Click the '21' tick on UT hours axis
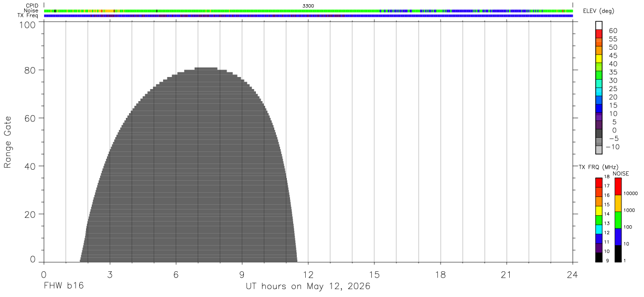Viewport: 644px width, 297px height. (506, 274)
